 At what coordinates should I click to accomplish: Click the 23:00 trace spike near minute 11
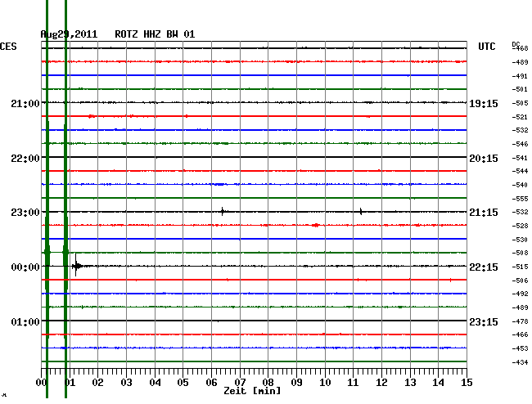coord(361,212)
